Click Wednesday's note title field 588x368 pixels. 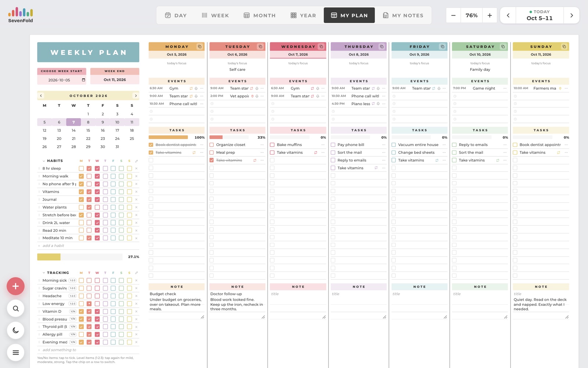click(x=298, y=294)
